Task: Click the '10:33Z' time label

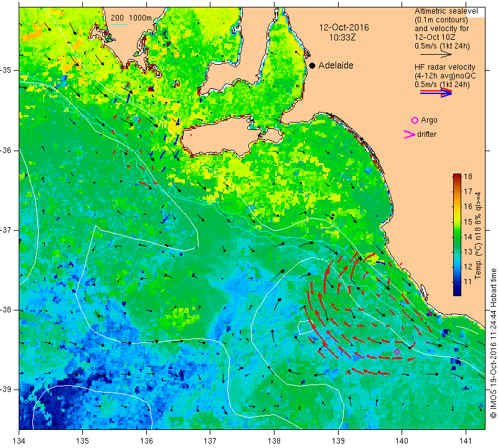Action: pos(342,37)
